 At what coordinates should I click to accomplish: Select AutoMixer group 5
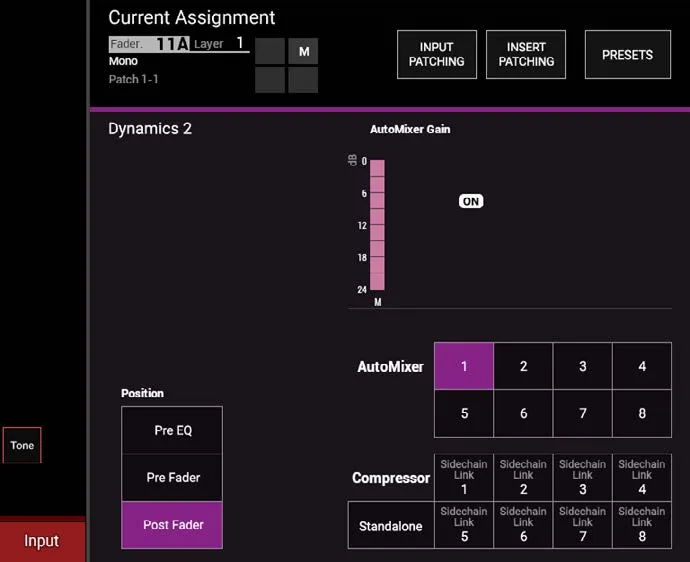point(464,413)
